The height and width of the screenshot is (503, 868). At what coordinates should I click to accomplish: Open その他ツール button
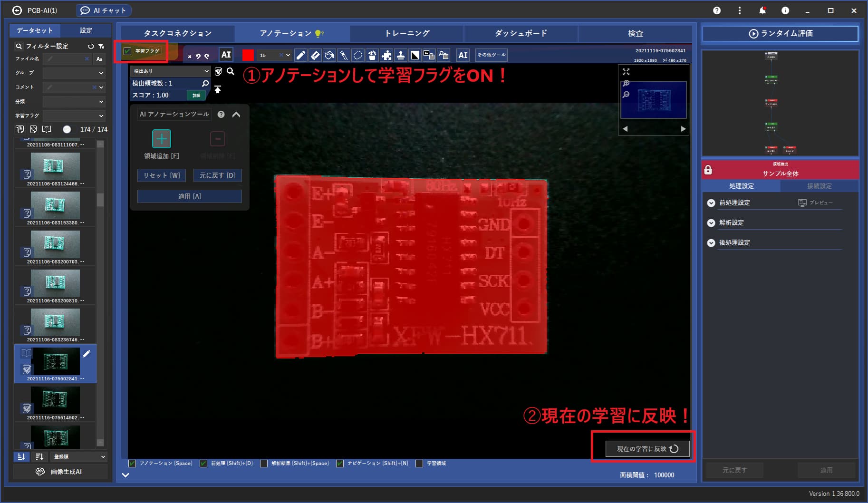pos(492,55)
